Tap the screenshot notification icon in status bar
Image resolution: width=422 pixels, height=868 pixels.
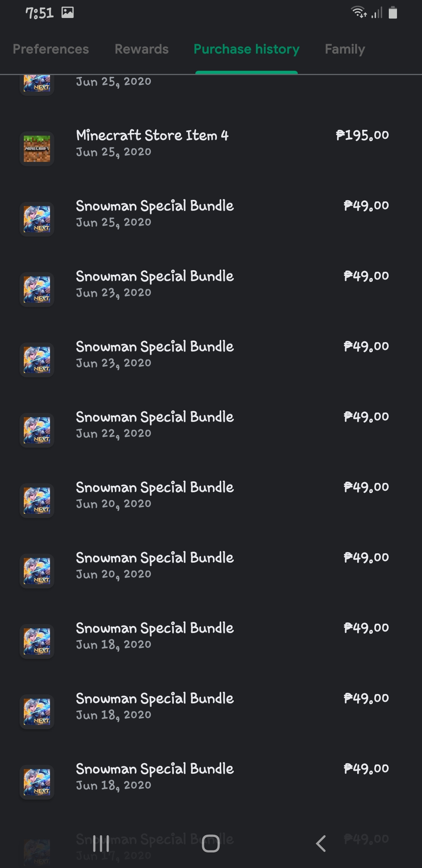click(x=68, y=13)
